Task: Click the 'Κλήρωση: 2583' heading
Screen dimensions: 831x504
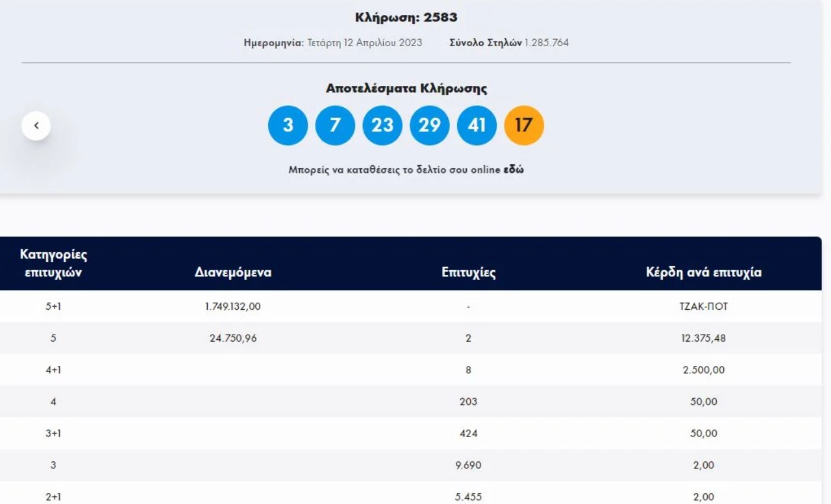Action: pyautogui.click(x=406, y=18)
